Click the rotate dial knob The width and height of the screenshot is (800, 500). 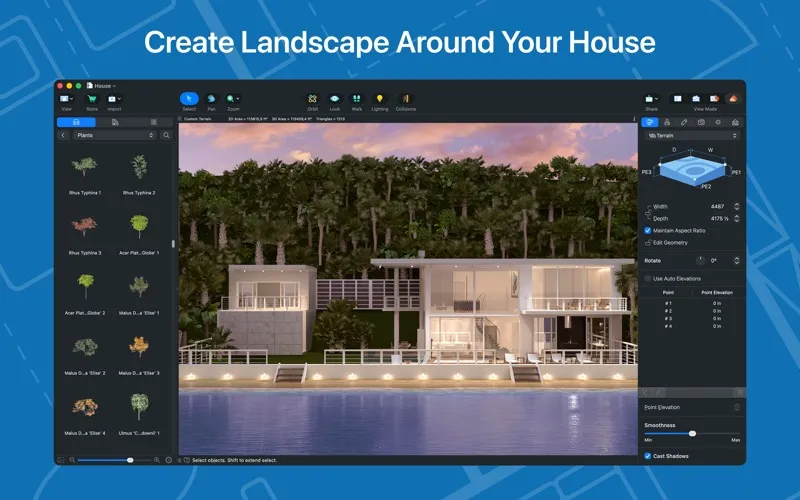point(700,260)
